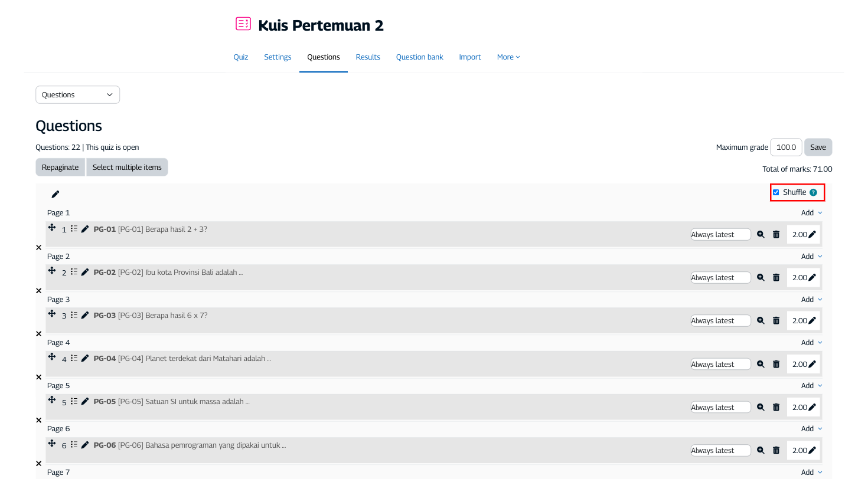
Task: Click the move handle for question PG-01
Action: click(x=52, y=227)
